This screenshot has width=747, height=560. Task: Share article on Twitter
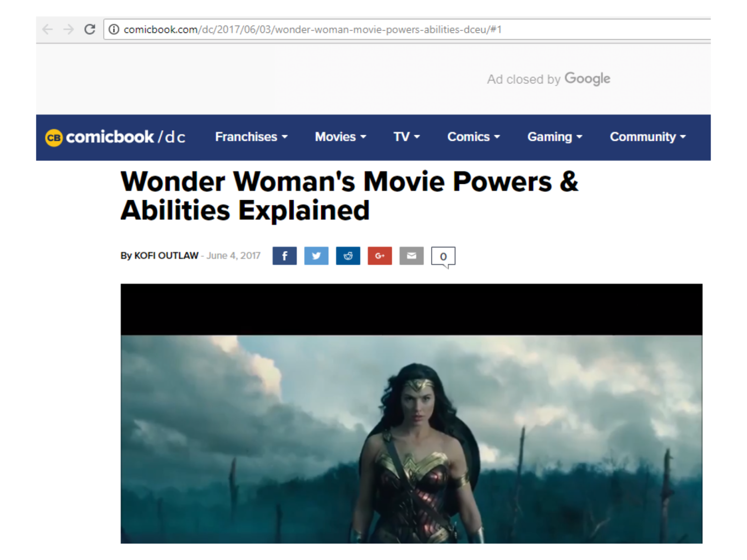pos(316,256)
